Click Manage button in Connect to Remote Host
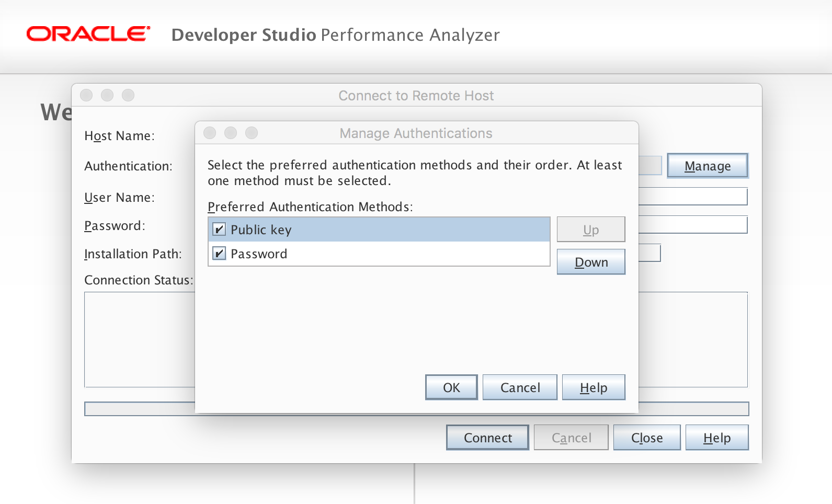 click(708, 166)
